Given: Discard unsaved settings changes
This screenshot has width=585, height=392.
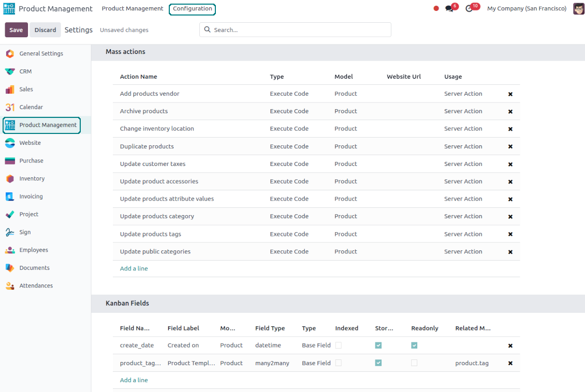Looking at the screenshot, I should (x=45, y=30).
